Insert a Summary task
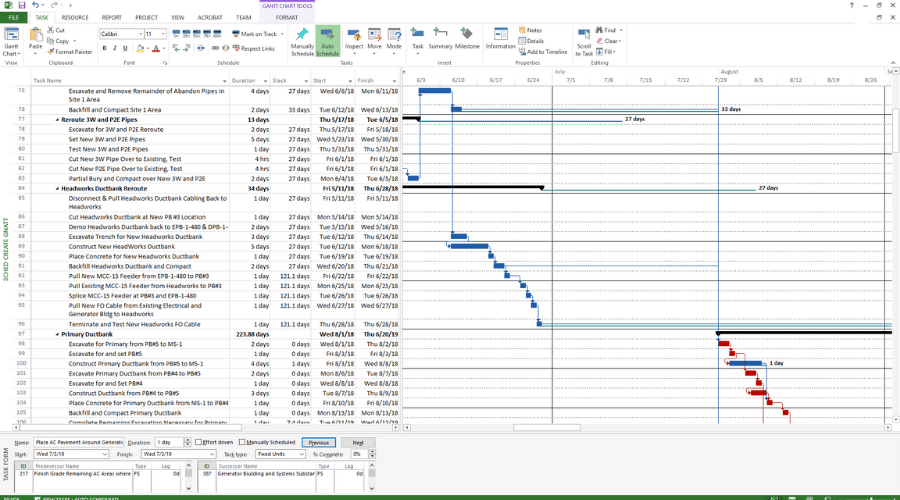 [x=440, y=38]
